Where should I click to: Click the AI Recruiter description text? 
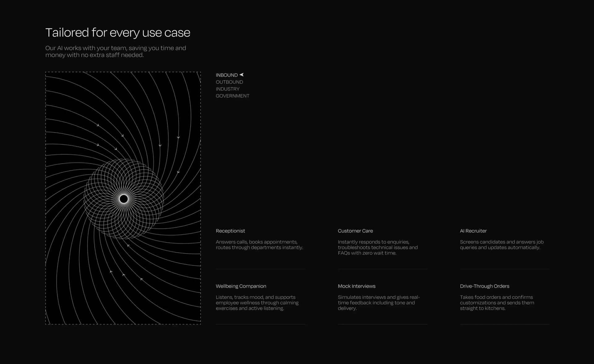pyautogui.click(x=501, y=245)
